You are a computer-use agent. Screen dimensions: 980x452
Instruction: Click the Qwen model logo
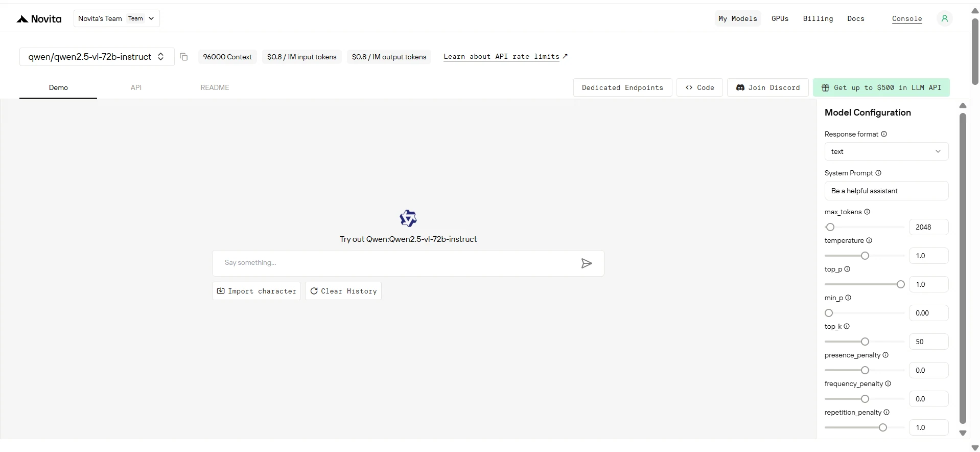pos(408,218)
